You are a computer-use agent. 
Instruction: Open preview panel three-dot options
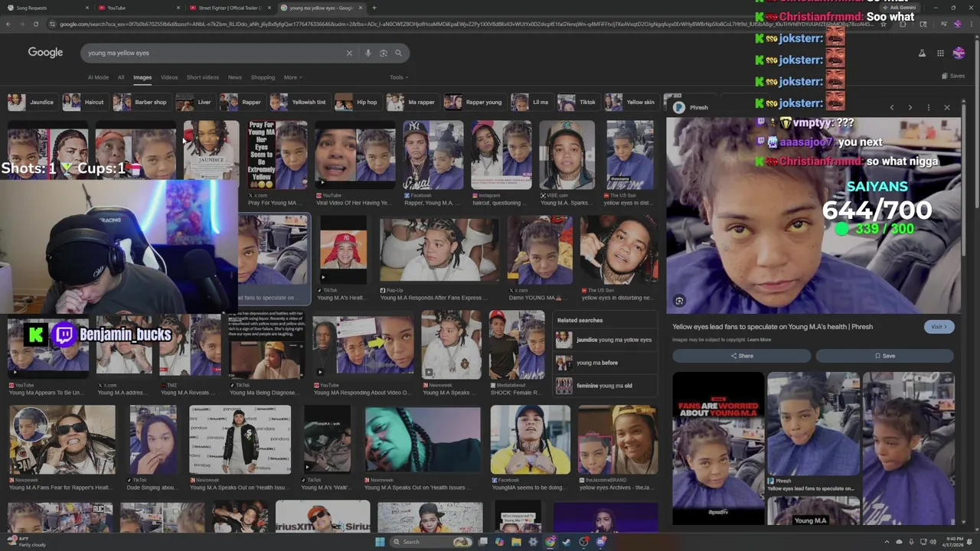[929, 107]
